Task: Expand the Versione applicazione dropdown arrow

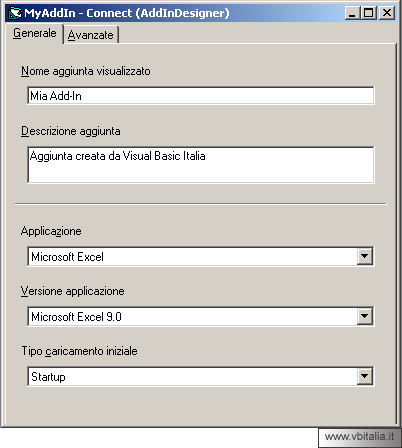Action: pos(364,316)
